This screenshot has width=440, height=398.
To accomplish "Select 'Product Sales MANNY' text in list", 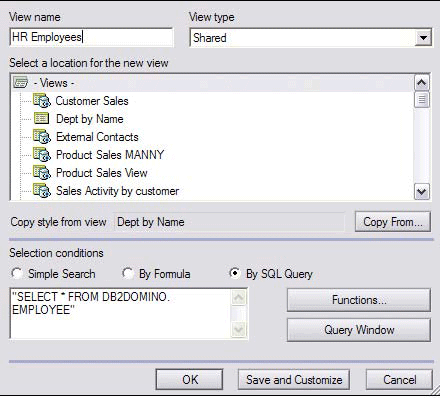I will [110, 155].
